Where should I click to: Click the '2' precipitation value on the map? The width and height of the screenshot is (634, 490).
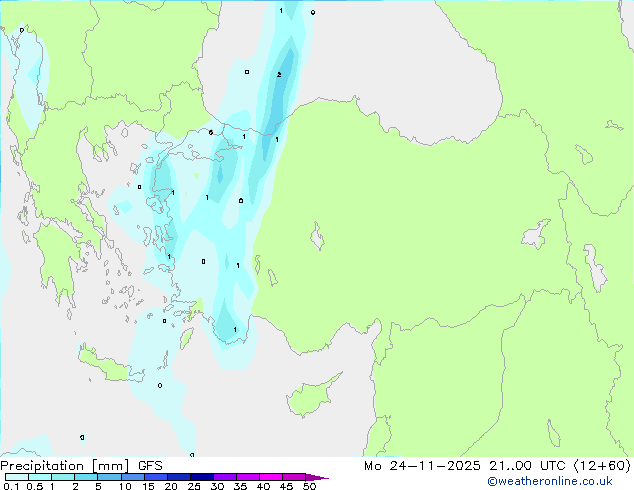point(279,75)
